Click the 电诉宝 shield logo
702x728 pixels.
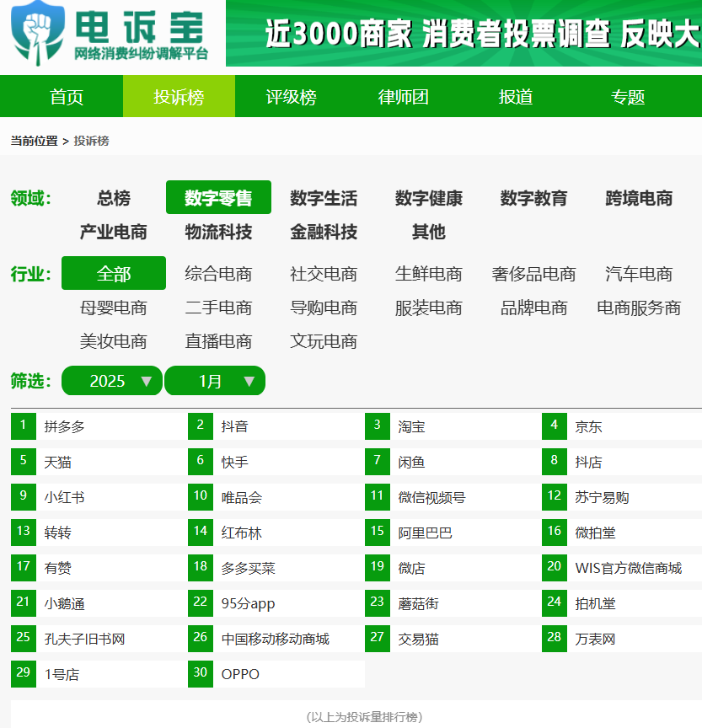coord(38,33)
